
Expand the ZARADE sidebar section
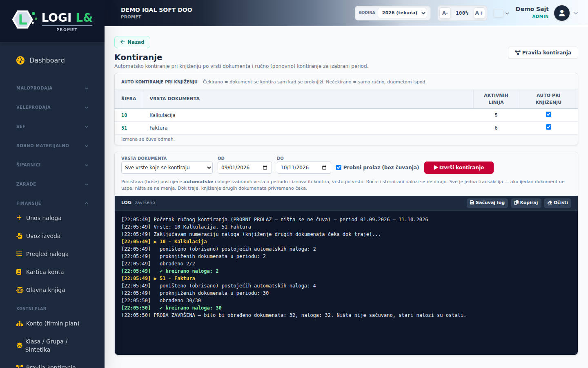click(x=52, y=184)
